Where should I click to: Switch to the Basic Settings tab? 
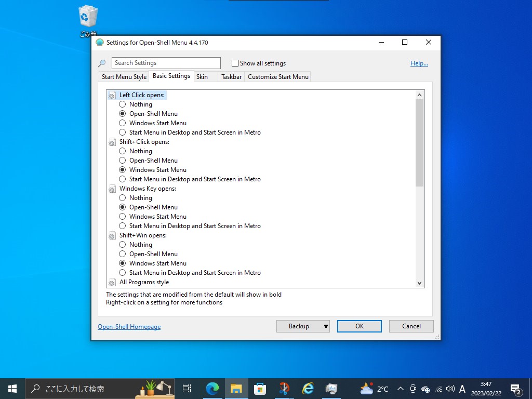click(x=171, y=76)
